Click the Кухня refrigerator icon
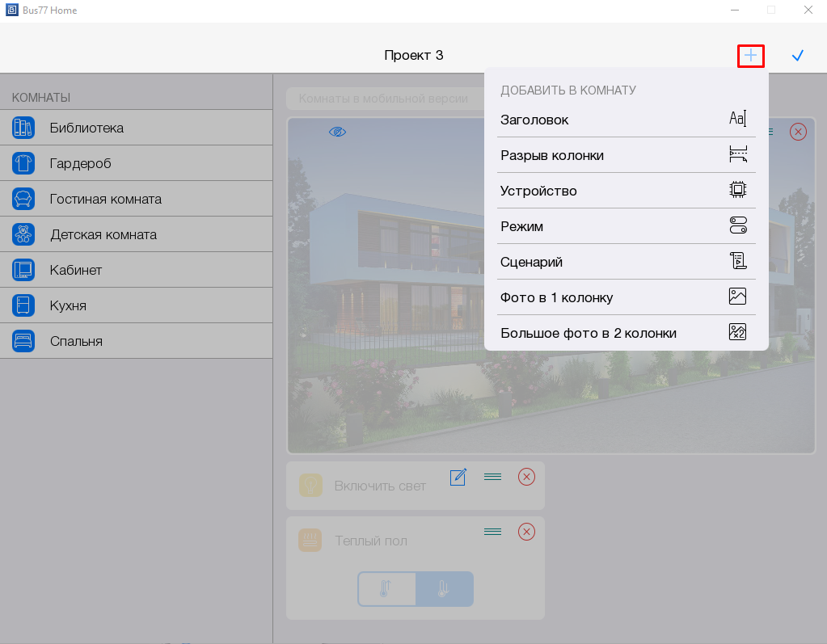Image resolution: width=827 pixels, height=644 pixels. [x=23, y=305]
